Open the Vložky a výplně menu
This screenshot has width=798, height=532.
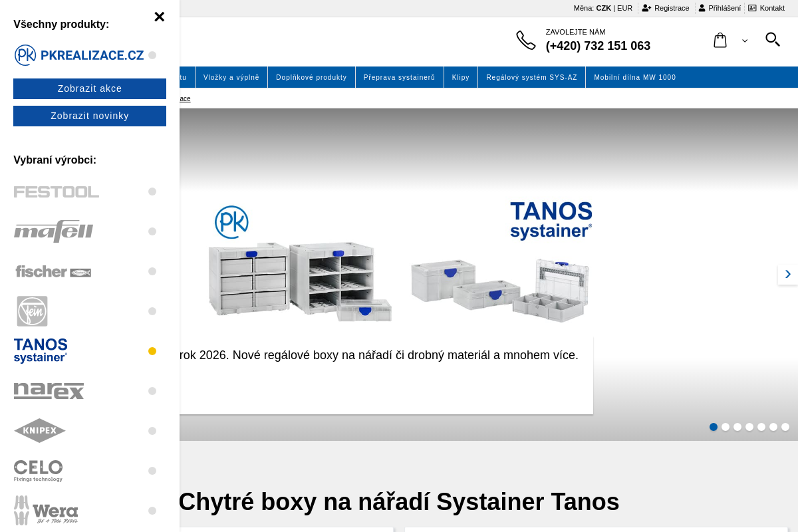[231, 77]
